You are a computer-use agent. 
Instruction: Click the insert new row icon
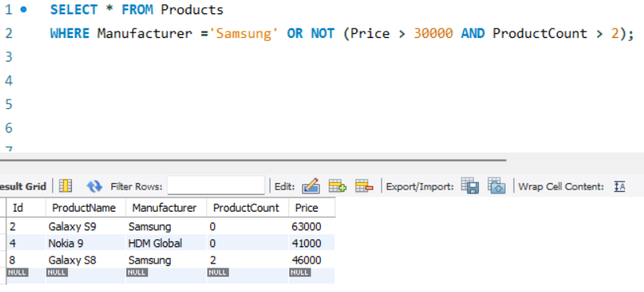pos(337,185)
